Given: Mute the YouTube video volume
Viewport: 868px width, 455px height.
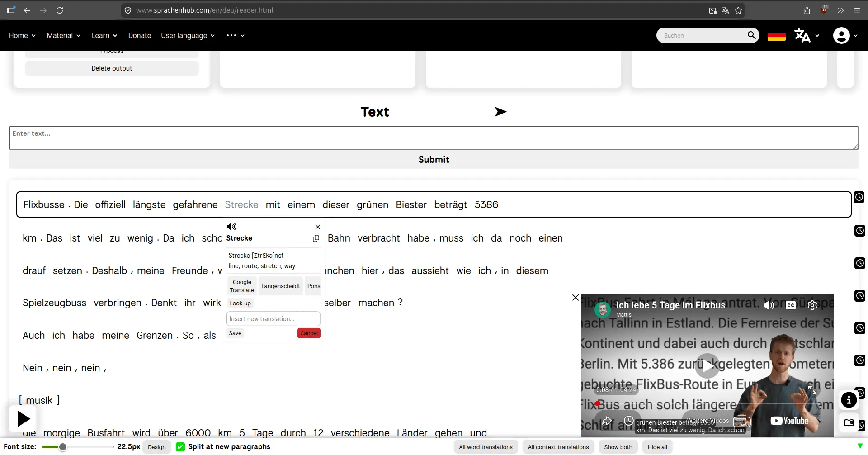Looking at the screenshot, I should point(769,305).
